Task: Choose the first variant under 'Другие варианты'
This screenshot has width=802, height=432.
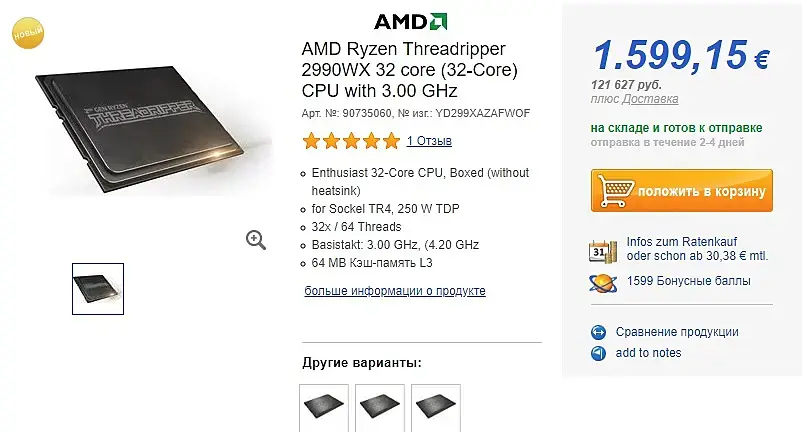Action: coord(325,407)
